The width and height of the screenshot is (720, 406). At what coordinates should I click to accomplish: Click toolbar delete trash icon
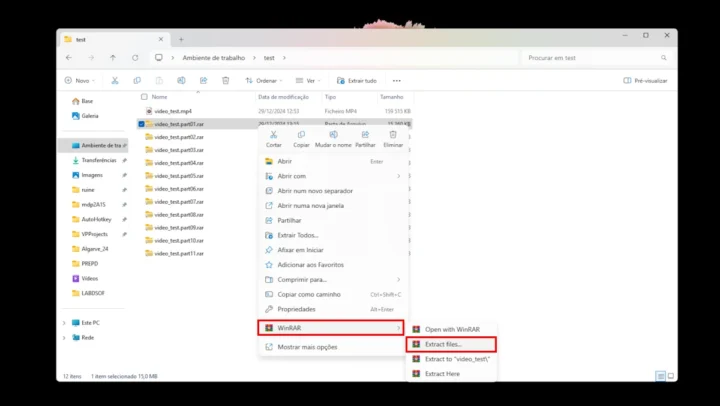225,80
